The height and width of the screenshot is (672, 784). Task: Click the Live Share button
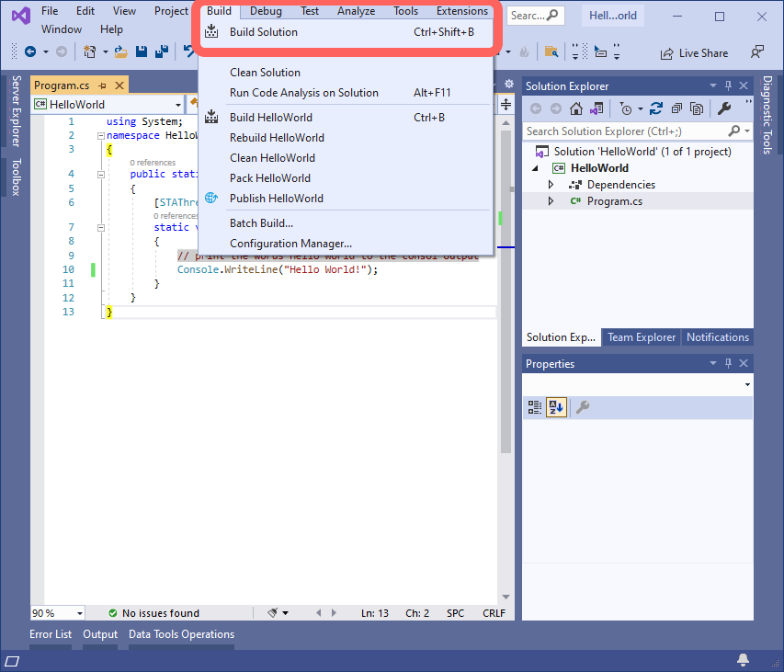tap(694, 53)
